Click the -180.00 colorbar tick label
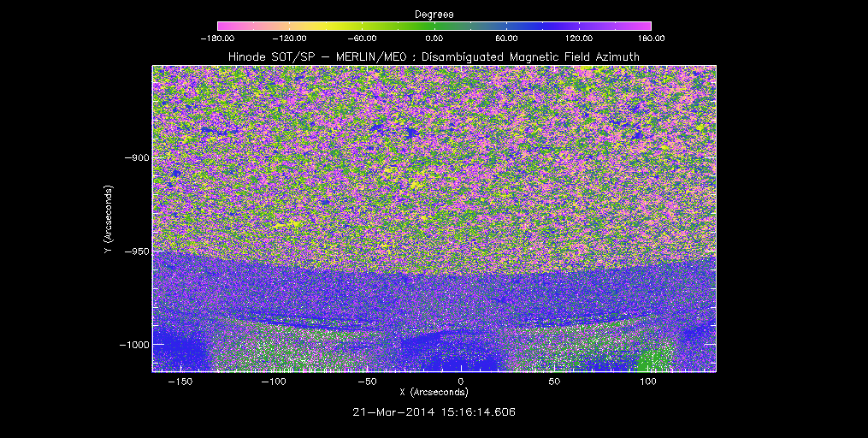 point(217,38)
